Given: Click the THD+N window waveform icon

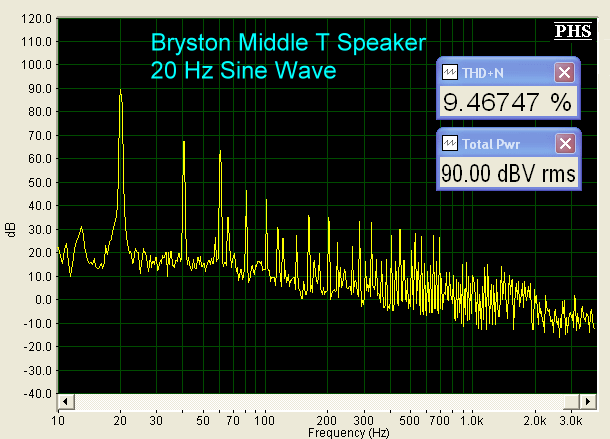Looking at the screenshot, I should coord(449,73).
